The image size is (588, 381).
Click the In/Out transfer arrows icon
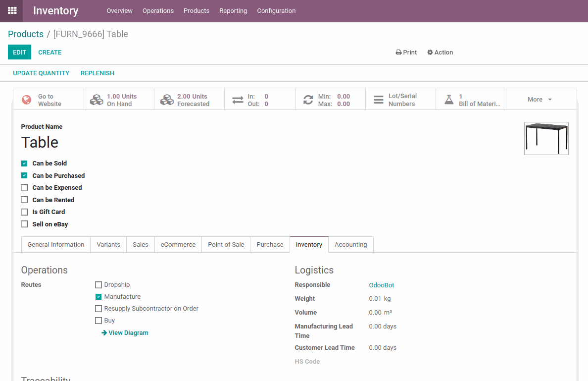pyautogui.click(x=238, y=100)
